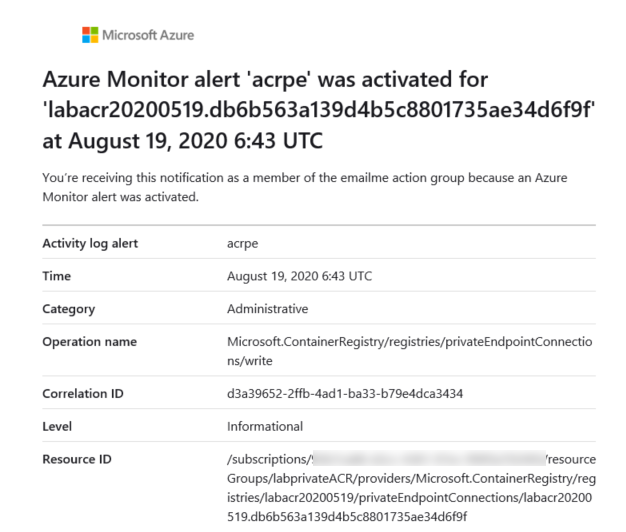Image resolution: width=626 pixels, height=532 pixels.
Task: Select the Activity log alert label
Action: 90,243
